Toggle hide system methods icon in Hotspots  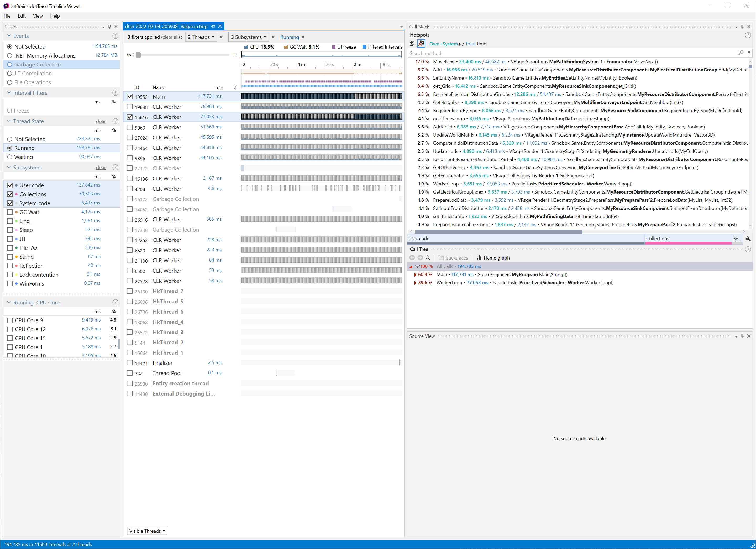coord(421,44)
